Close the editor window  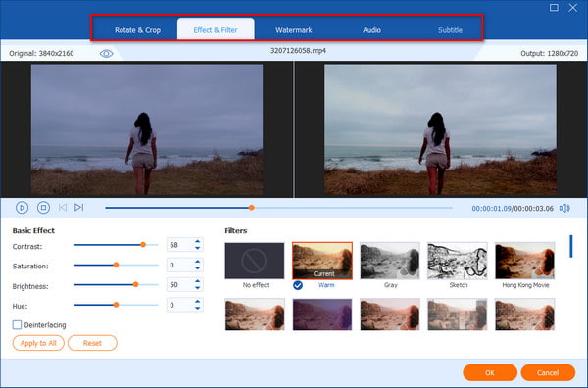[x=573, y=8]
